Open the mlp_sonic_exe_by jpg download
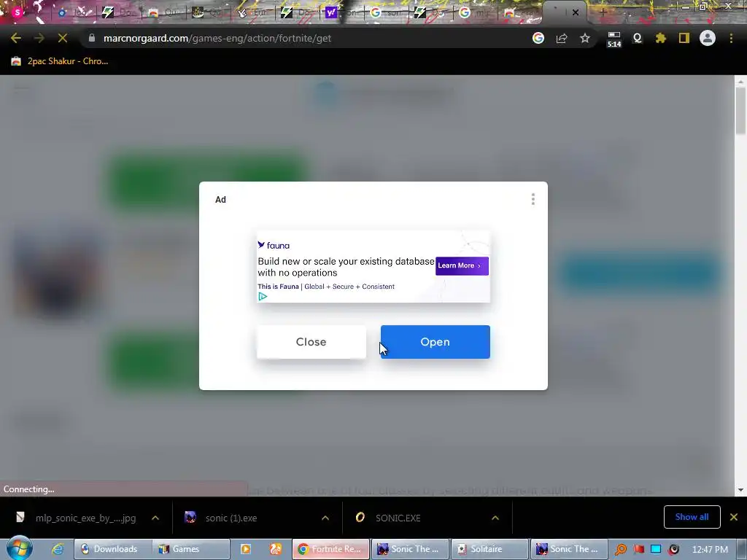This screenshot has height=560, width=747. [77, 518]
